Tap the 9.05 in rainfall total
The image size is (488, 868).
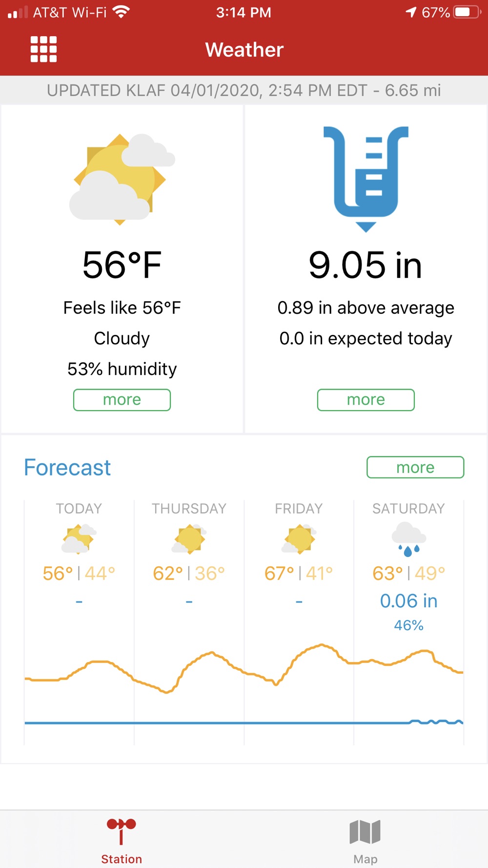click(366, 265)
